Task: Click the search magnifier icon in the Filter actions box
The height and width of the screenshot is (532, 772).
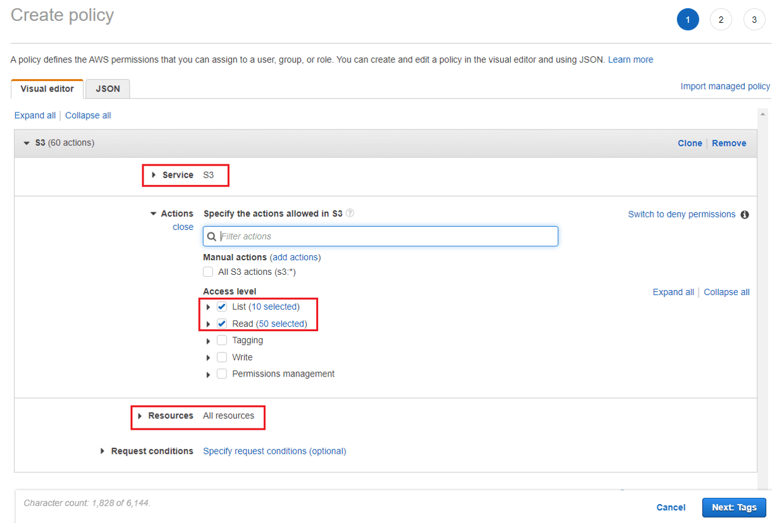Action: [212, 236]
